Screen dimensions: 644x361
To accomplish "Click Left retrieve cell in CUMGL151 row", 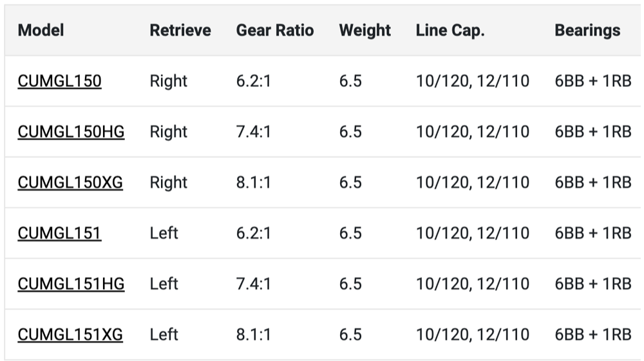I will click(164, 233).
